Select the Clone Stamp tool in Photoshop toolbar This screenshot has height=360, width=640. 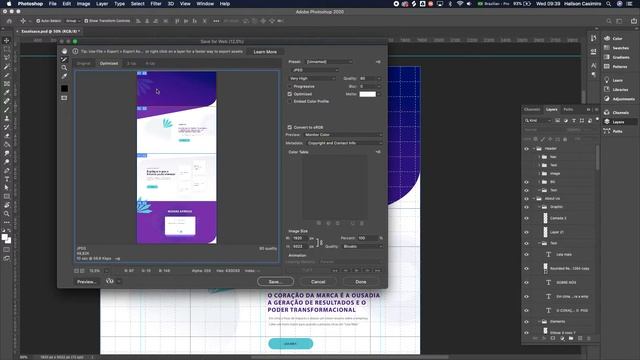point(7,118)
